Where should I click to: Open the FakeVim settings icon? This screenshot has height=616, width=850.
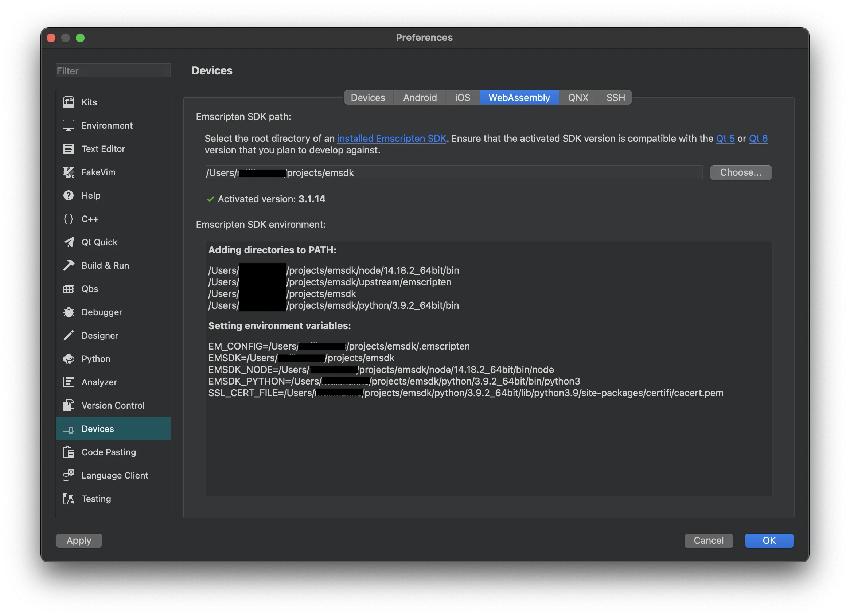point(68,172)
